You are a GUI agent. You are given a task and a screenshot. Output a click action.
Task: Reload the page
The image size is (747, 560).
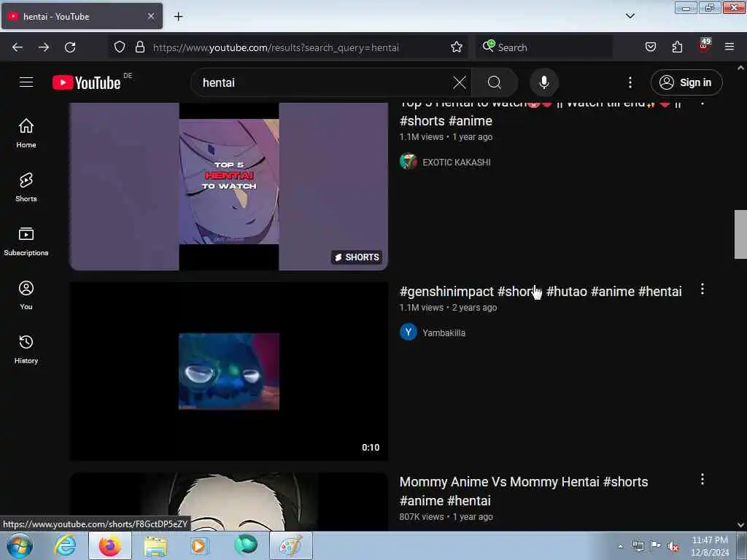coord(70,47)
